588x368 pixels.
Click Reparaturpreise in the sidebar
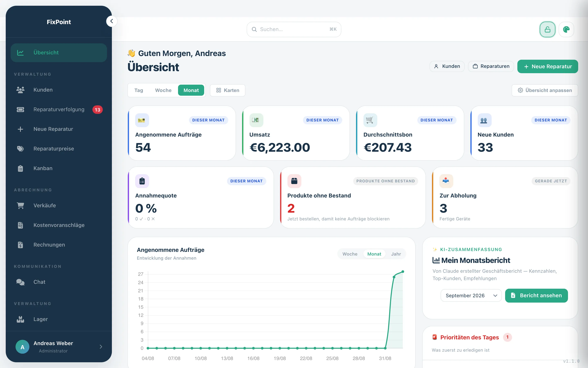pos(59,149)
